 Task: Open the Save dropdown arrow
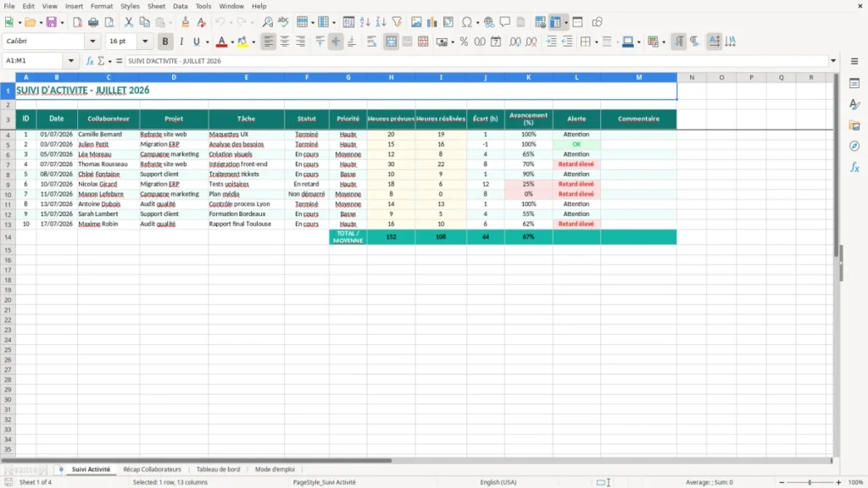62,23
